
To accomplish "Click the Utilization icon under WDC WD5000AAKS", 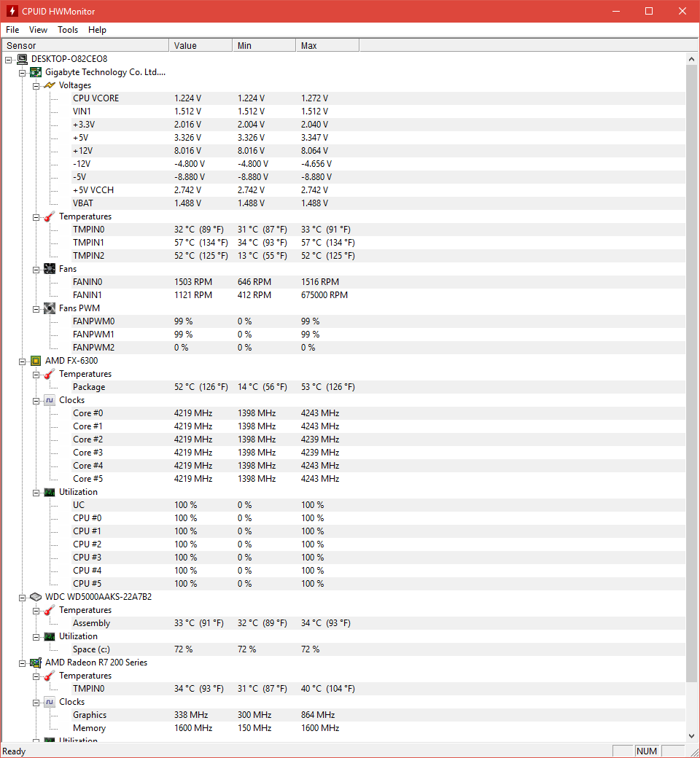I will point(50,637).
